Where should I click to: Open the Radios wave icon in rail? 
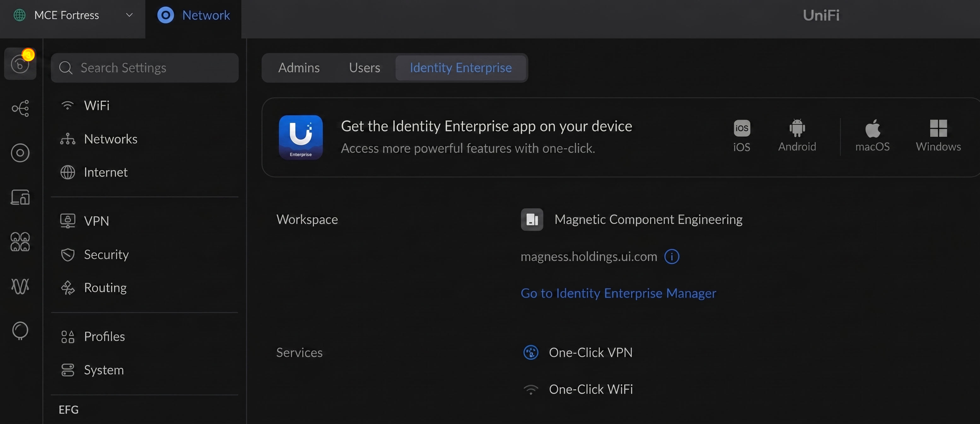tap(20, 286)
